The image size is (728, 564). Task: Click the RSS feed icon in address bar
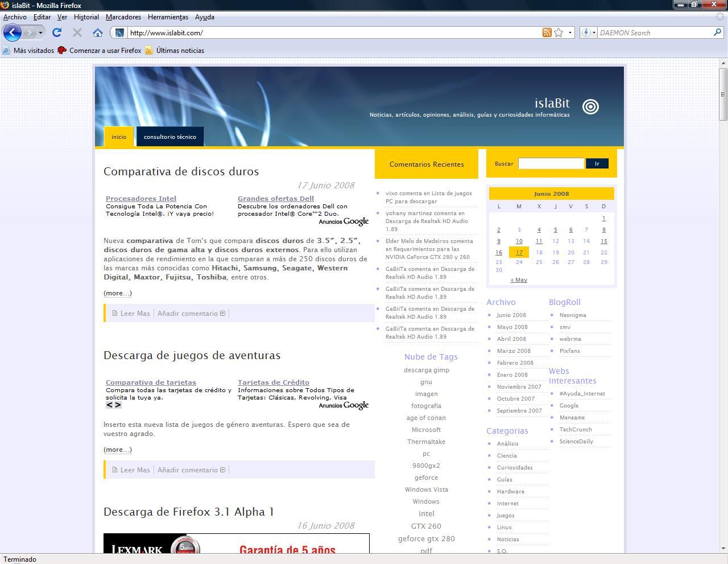point(547,32)
